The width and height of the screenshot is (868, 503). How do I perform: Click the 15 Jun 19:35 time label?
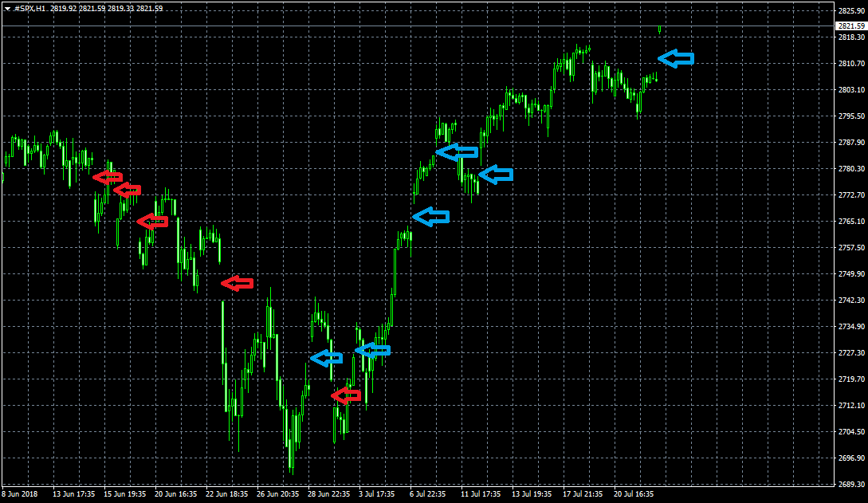(x=124, y=493)
